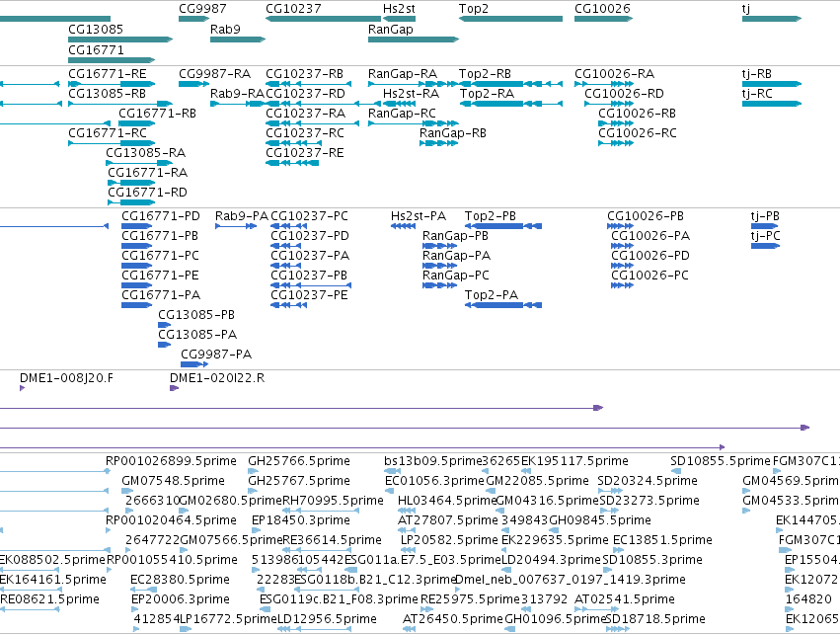Click the CG10237 gene label
The height and width of the screenshot is (634, 840).
(293, 9)
